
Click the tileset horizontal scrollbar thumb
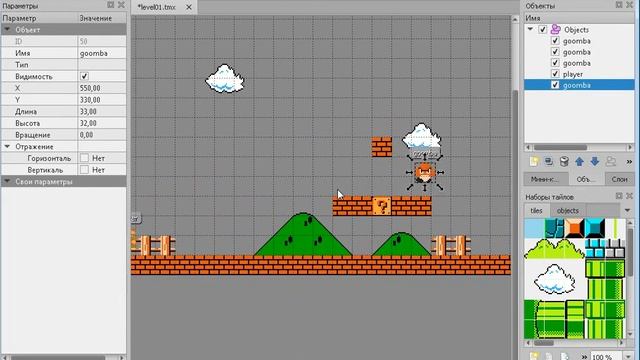(544, 343)
